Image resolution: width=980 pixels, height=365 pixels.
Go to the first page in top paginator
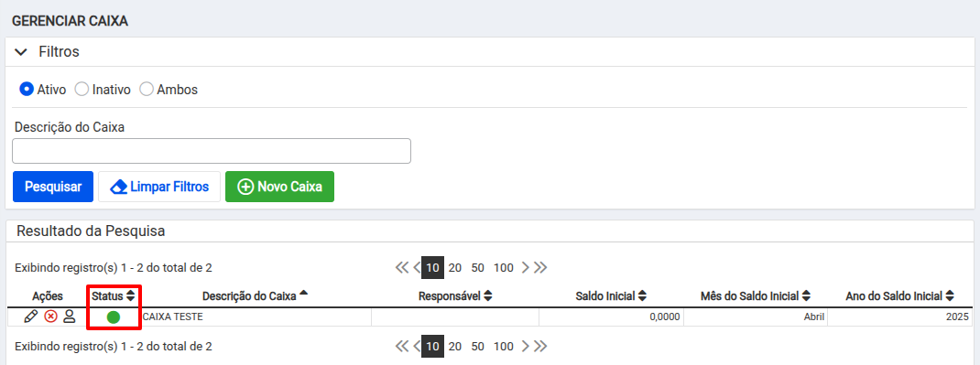pos(401,268)
